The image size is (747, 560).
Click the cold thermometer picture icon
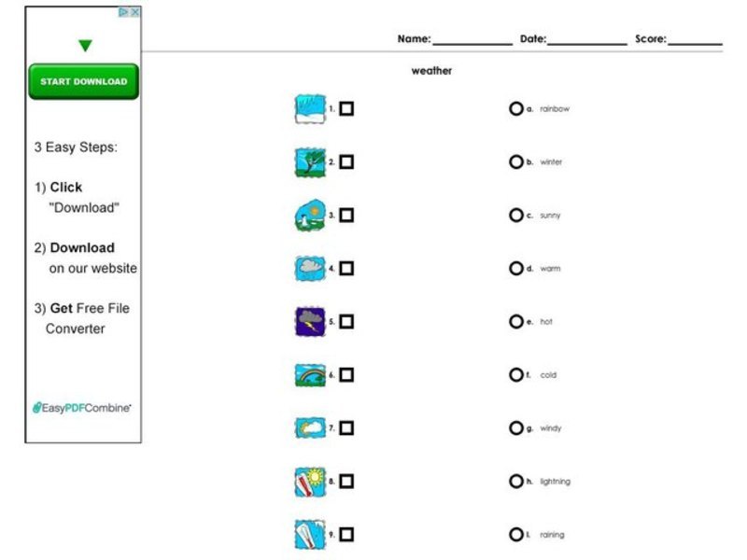coord(308,534)
